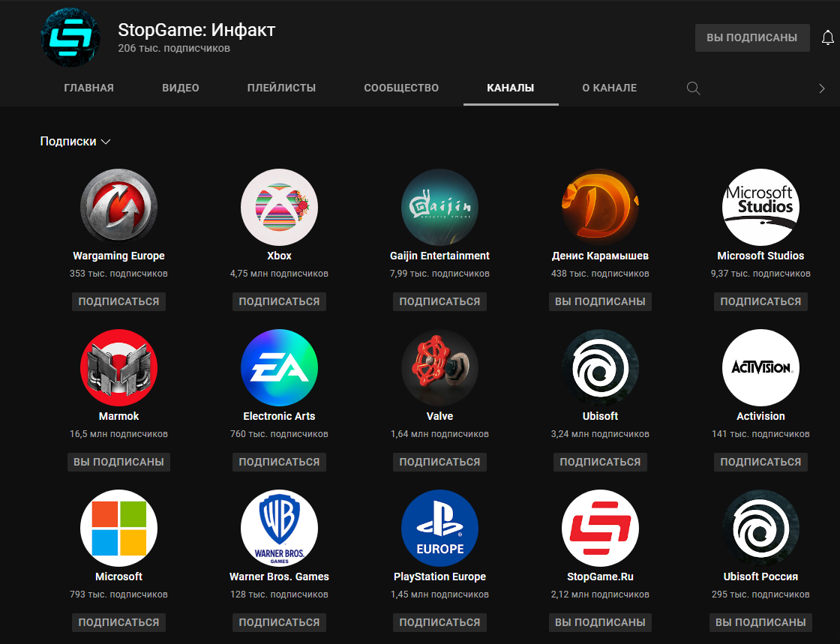Viewport: 840px width, 644px height.
Task: Open the О КАНАЛЕ tab
Action: 610,88
